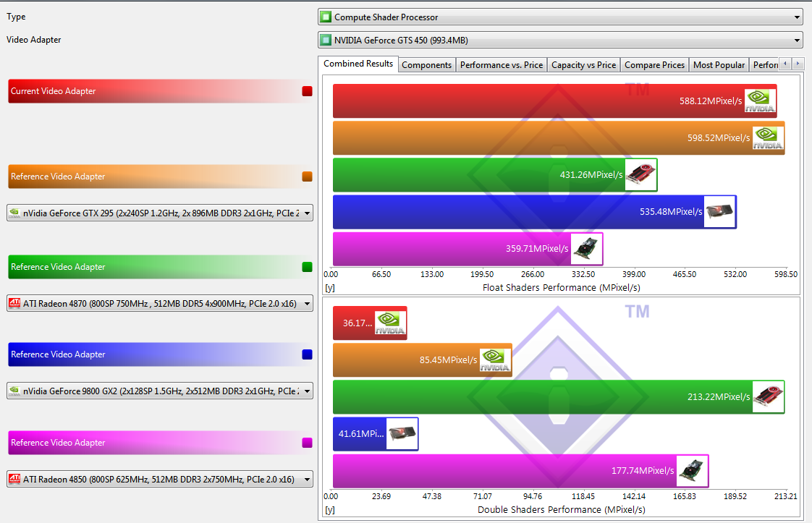Click the nVidia icon beside GeForce 9800 GX2
812x523 pixels.
(x=14, y=391)
